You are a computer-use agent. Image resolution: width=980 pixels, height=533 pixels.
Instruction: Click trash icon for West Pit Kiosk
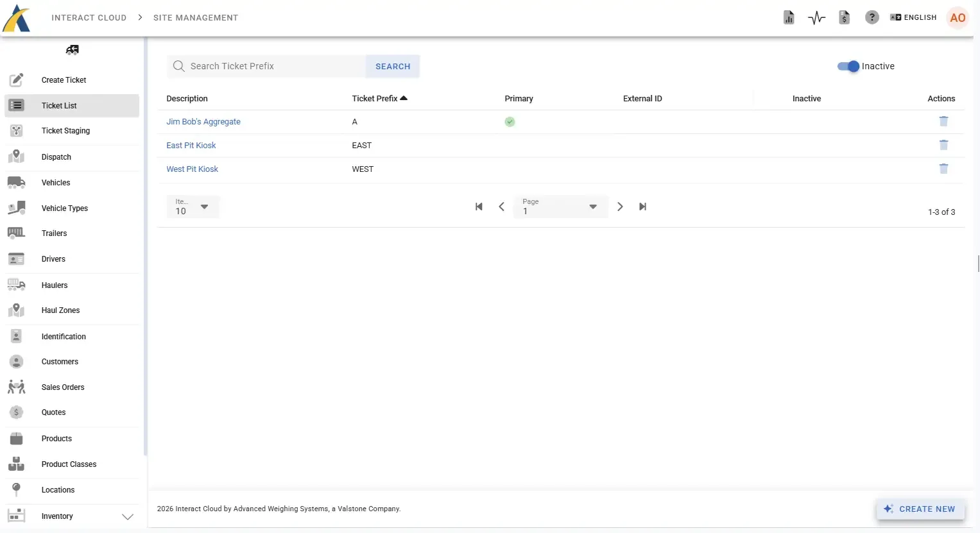point(943,169)
